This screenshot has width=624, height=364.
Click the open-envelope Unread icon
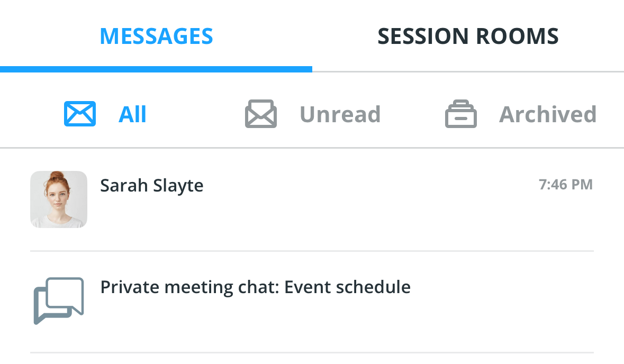point(261,114)
